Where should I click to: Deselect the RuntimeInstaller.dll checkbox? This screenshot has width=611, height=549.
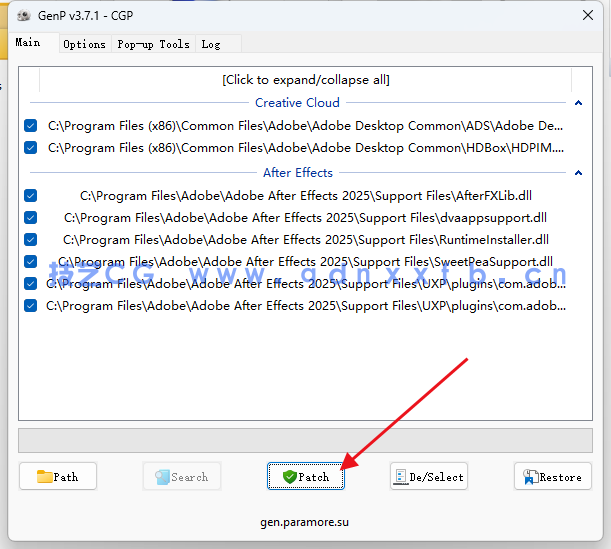point(31,240)
